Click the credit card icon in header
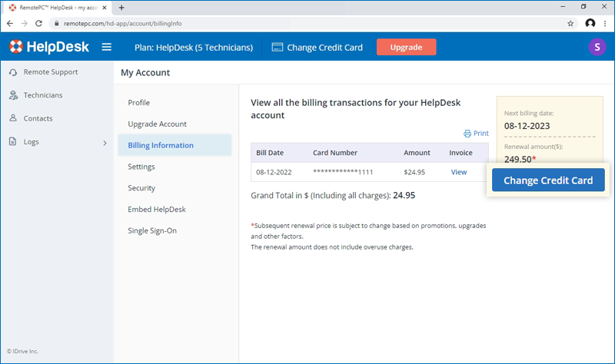This screenshot has width=615, height=364. pos(278,48)
